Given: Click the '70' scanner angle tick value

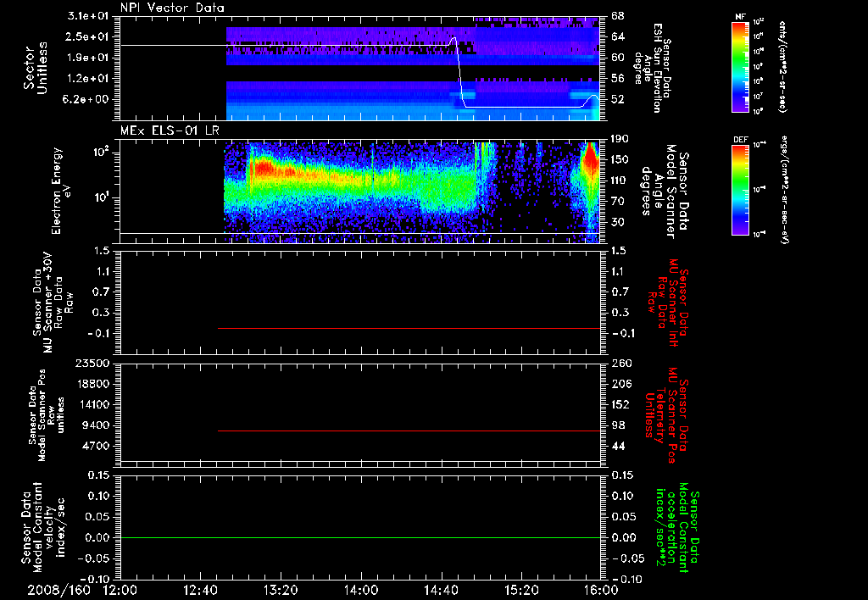Looking at the screenshot, I should [x=618, y=202].
